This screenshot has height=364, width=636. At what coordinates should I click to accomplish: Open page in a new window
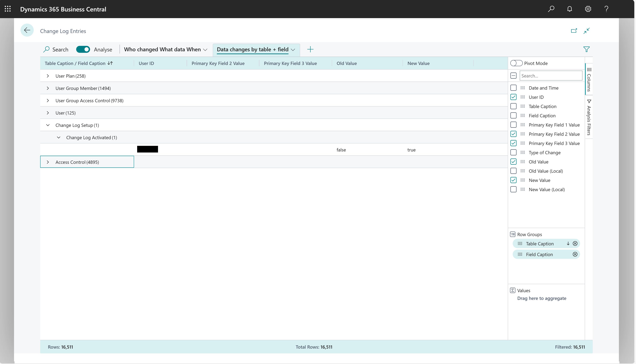[574, 30]
